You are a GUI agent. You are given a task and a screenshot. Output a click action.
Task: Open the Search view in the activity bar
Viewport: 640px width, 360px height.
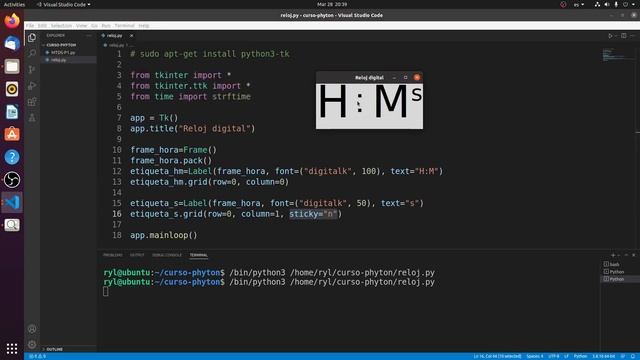tap(32, 53)
